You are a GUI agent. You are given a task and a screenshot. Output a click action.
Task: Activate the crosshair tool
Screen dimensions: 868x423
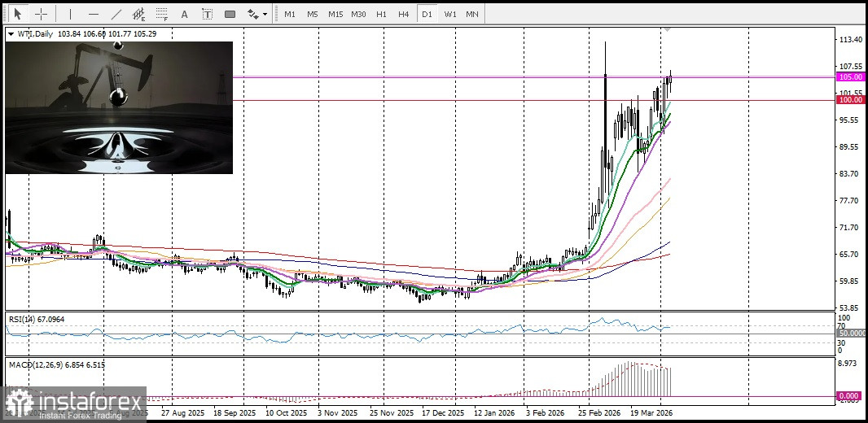pyautogui.click(x=41, y=14)
